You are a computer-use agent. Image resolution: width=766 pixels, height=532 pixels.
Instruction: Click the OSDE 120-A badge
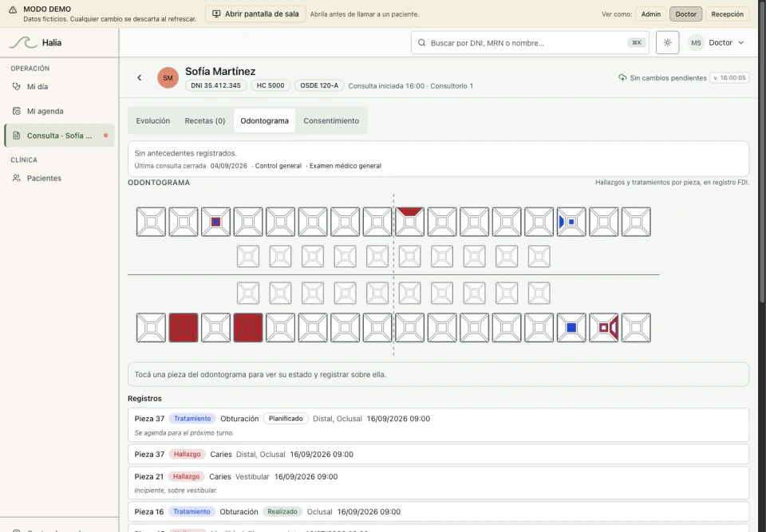(x=319, y=85)
